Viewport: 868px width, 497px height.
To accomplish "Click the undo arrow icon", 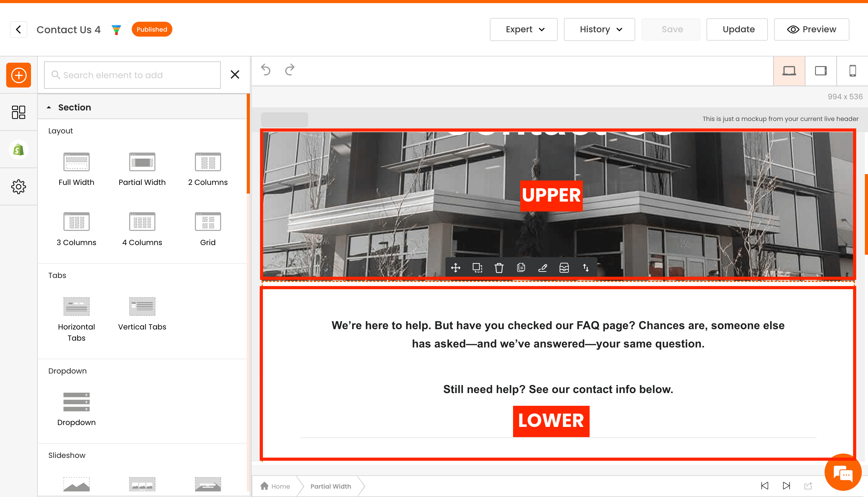I will [266, 70].
